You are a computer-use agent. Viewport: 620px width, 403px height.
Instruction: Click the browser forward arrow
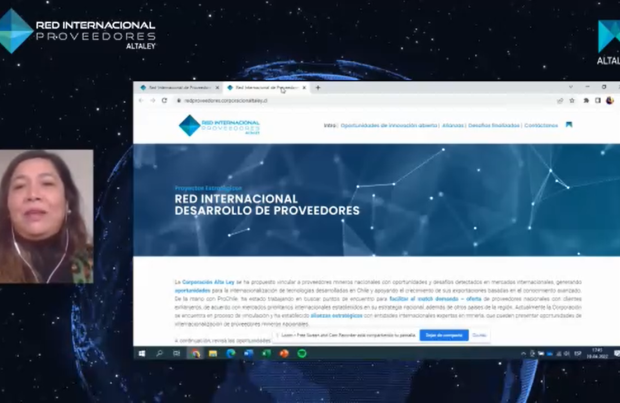coord(153,101)
